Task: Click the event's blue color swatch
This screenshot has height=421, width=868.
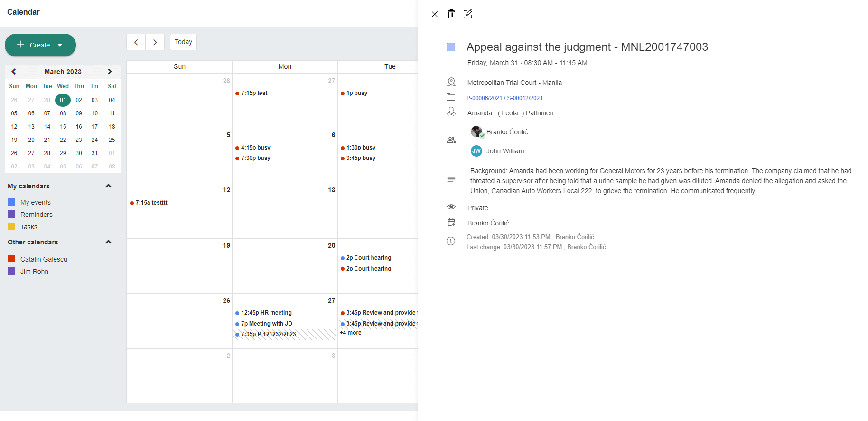Action: (x=451, y=47)
